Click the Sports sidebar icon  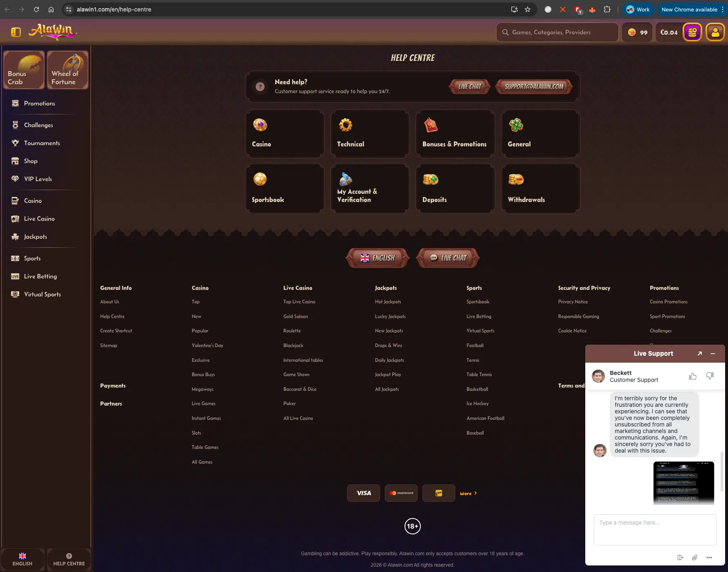15,258
